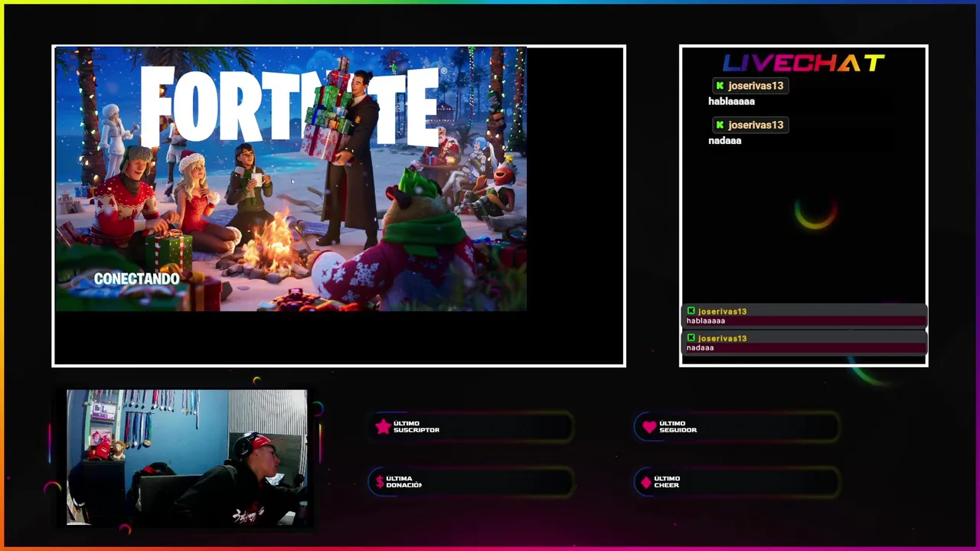Screen dimensions: 980x551
Task: Click the diamond icon beside Último Cheer
Action: (x=646, y=482)
